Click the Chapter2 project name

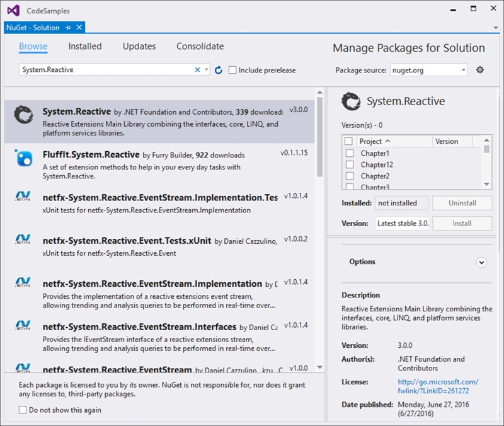[x=375, y=176]
